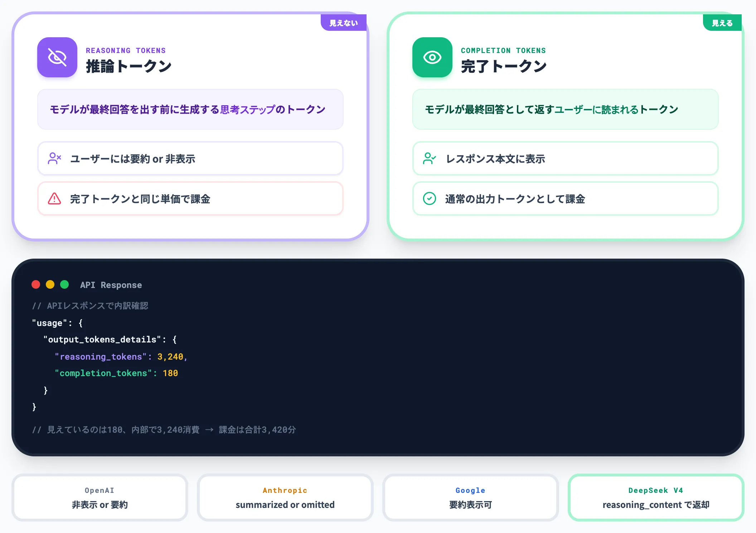Click the purple crossed-out eye icon
Screen dimensions: 756x533
coord(57,57)
